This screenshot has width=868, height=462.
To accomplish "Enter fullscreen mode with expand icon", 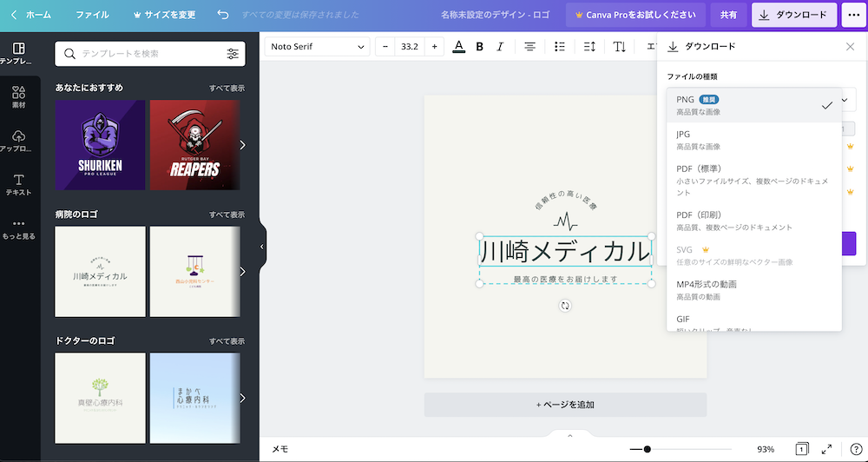I will [826, 449].
